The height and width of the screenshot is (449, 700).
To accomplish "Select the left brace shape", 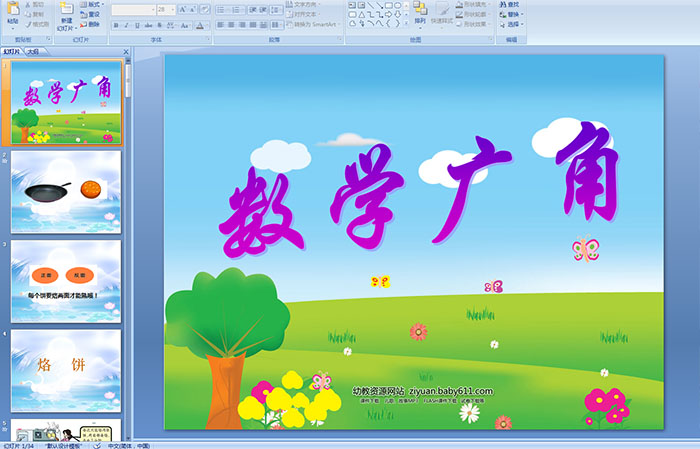I will point(388,24).
